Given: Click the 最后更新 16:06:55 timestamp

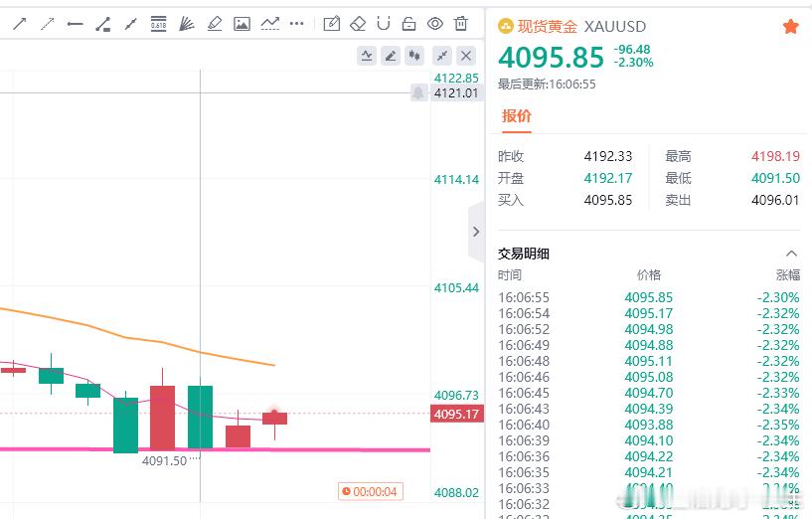Looking at the screenshot, I should (x=547, y=84).
